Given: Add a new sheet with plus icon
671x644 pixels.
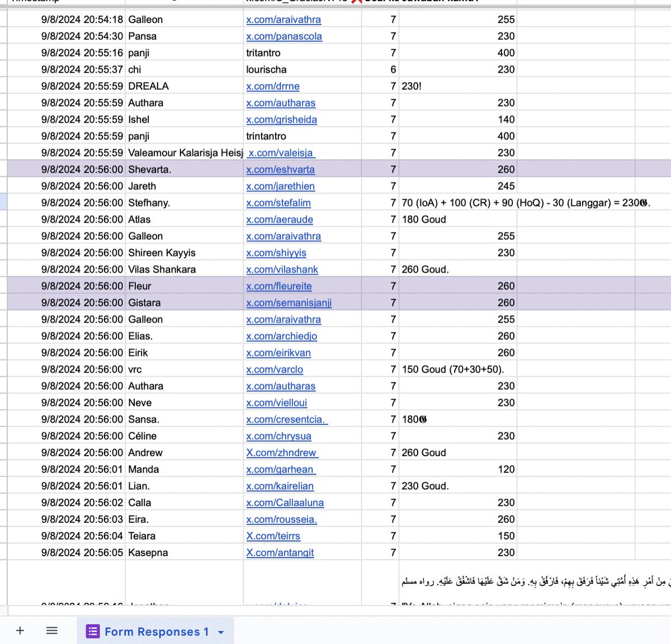Looking at the screenshot, I should click(20, 631).
